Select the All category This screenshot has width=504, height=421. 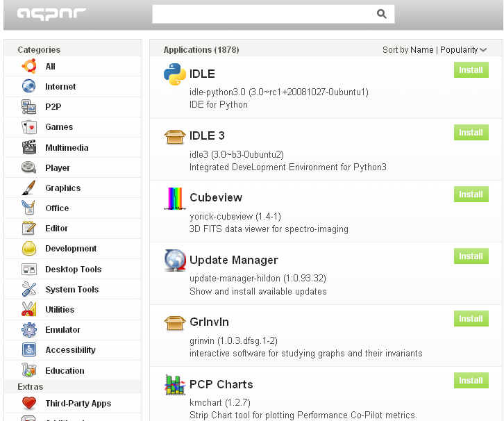click(73, 66)
